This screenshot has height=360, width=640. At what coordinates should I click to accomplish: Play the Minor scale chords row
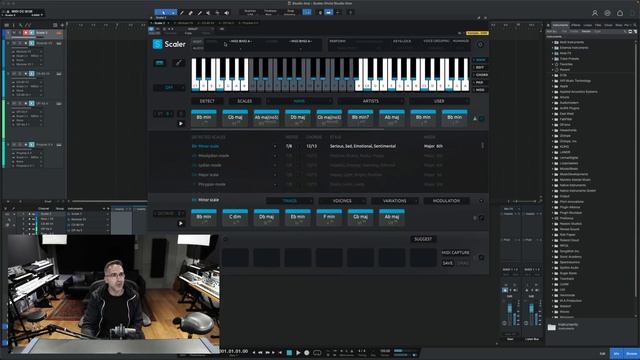[x=181, y=223]
